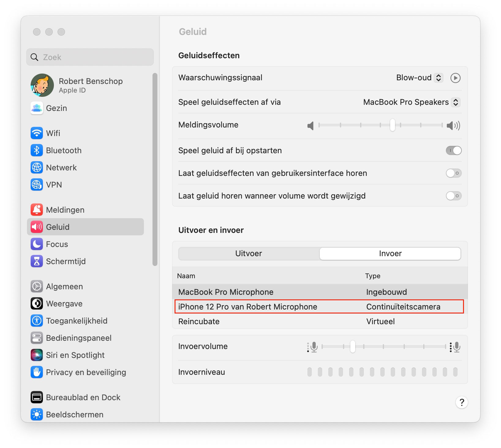The width and height of the screenshot is (501, 448).
Task: Open the Netwerk globe icon
Action: pyautogui.click(x=37, y=168)
